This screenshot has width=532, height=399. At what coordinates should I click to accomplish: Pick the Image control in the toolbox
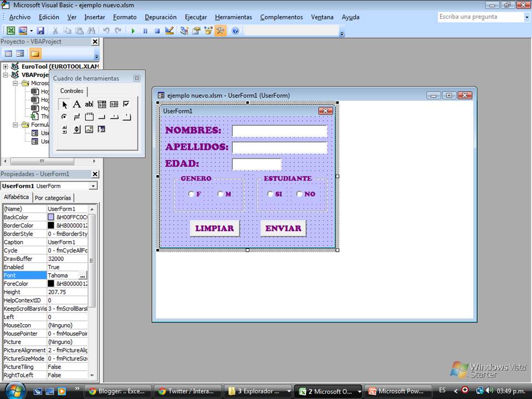pos(89,129)
